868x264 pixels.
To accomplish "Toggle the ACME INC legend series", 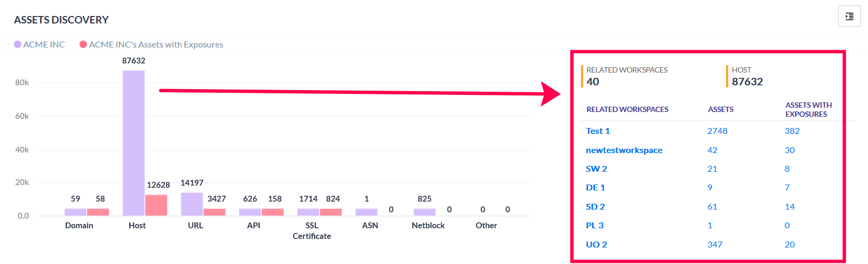I will [39, 45].
